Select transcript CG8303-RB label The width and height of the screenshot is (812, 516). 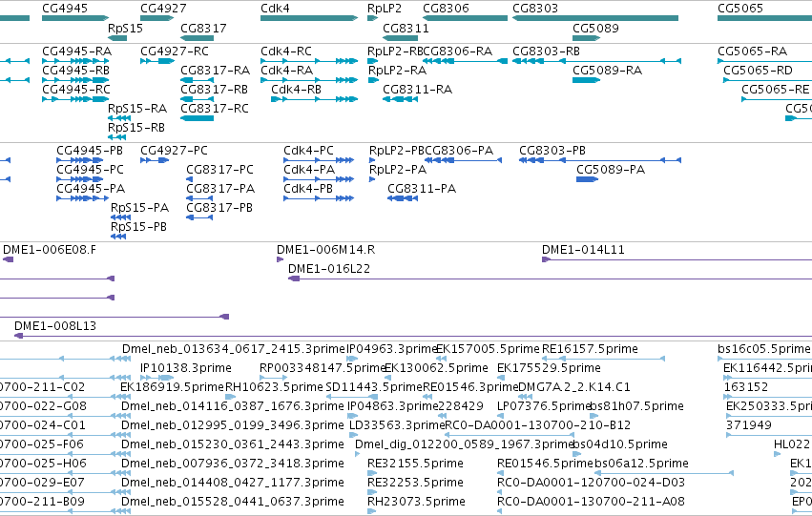point(547,52)
